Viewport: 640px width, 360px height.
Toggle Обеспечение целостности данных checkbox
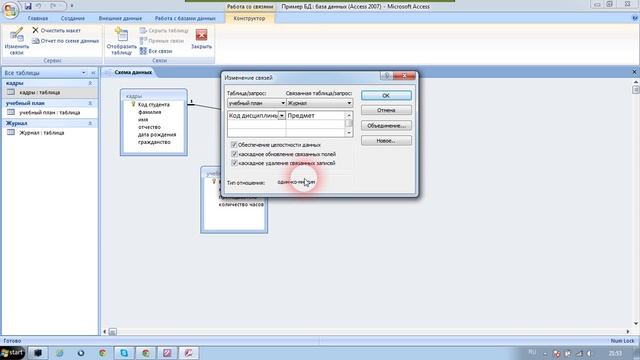[234, 145]
